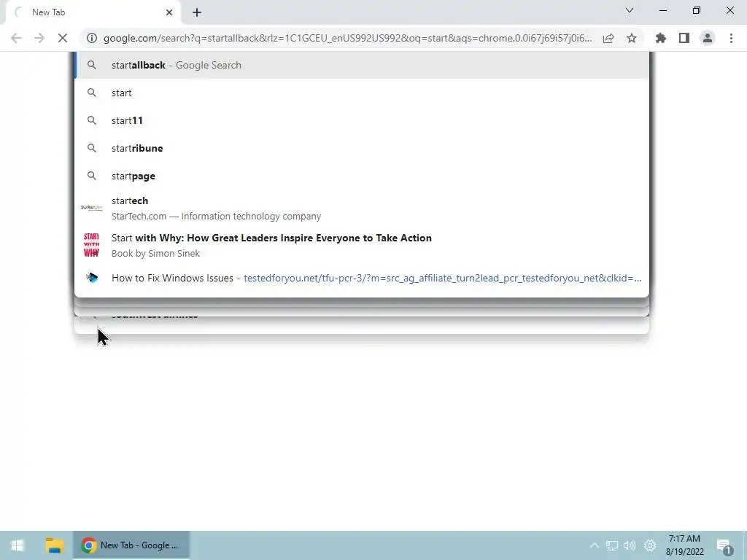Open the settings gear tray icon
Image resolution: width=747 pixels, height=560 pixels.
click(x=650, y=545)
